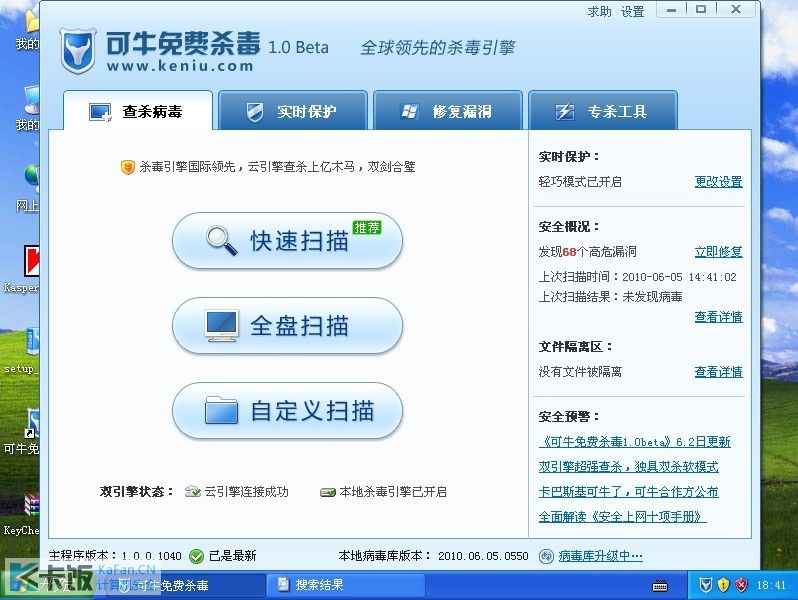Open 查看详情 under last scan result
The height and width of the screenshot is (600, 798).
[719, 317]
